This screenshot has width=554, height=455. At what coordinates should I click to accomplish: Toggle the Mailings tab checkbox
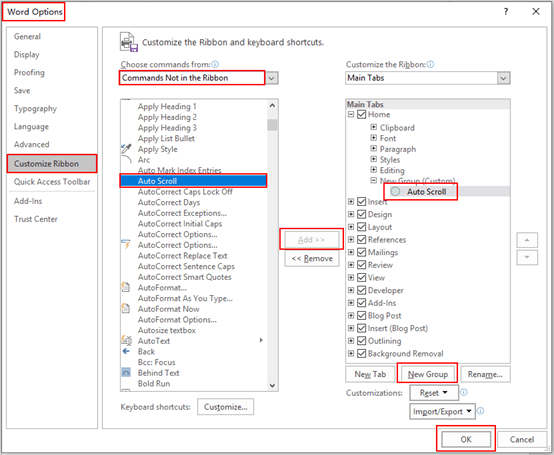[361, 252]
